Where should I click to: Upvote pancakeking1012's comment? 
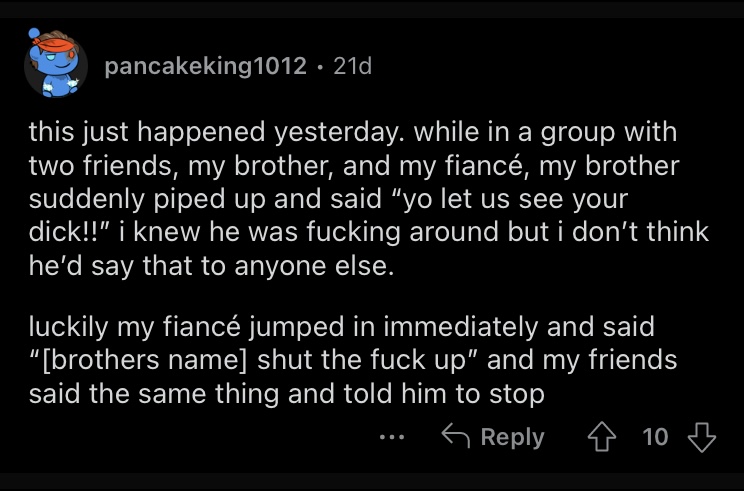pyautogui.click(x=602, y=436)
